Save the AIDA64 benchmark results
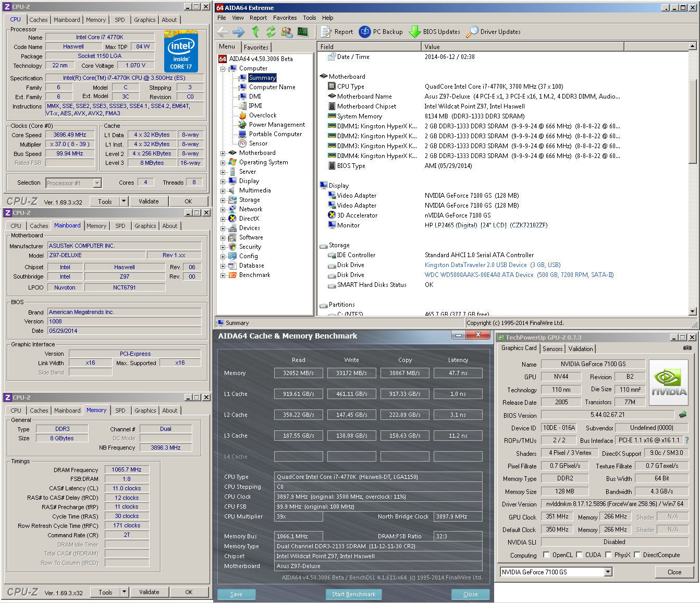The height and width of the screenshot is (603, 700). [x=236, y=594]
